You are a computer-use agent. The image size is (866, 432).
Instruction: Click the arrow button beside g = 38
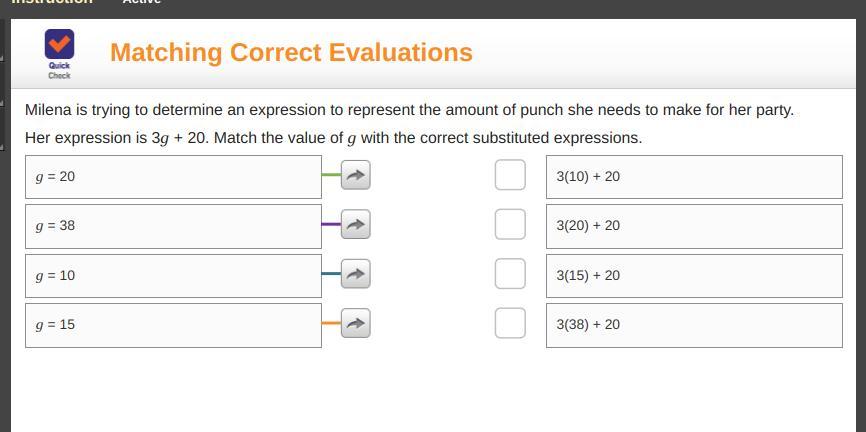pos(355,224)
